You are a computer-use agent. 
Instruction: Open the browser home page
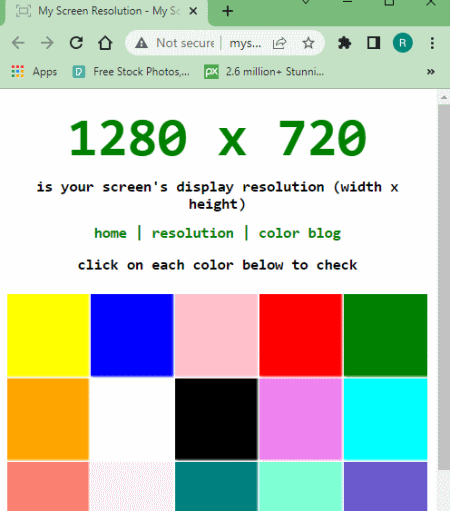(105, 43)
